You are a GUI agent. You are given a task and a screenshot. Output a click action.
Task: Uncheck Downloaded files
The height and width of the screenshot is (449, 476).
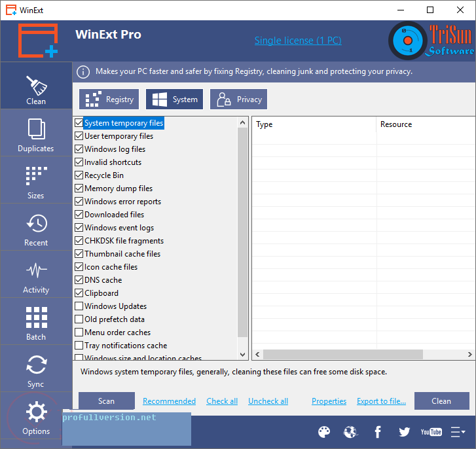(x=79, y=214)
